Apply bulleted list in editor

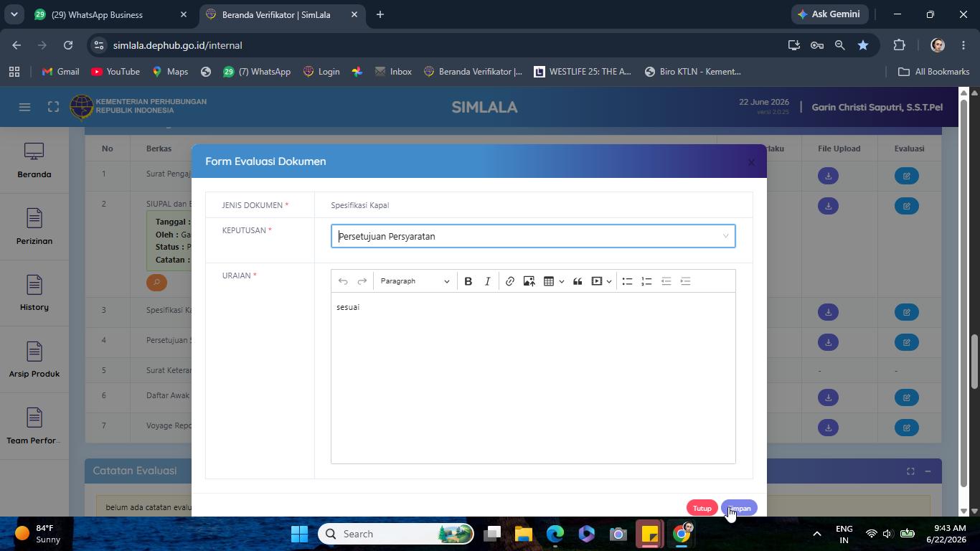(627, 281)
